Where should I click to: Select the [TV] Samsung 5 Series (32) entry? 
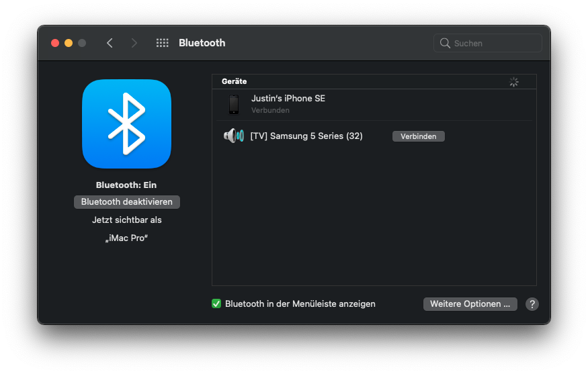pos(306,136)
